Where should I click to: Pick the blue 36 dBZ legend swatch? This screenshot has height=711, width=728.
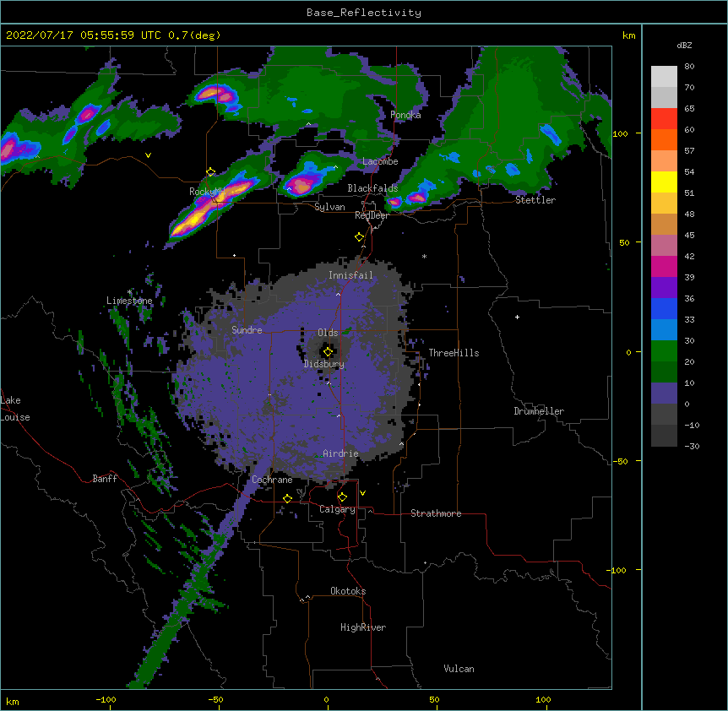(x=664, y=308)
